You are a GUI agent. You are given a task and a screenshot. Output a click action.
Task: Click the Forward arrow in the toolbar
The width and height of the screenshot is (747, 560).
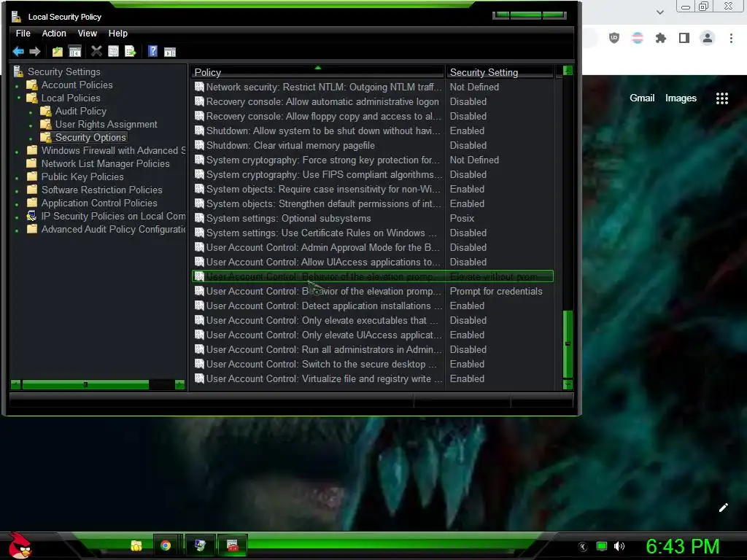35,52
